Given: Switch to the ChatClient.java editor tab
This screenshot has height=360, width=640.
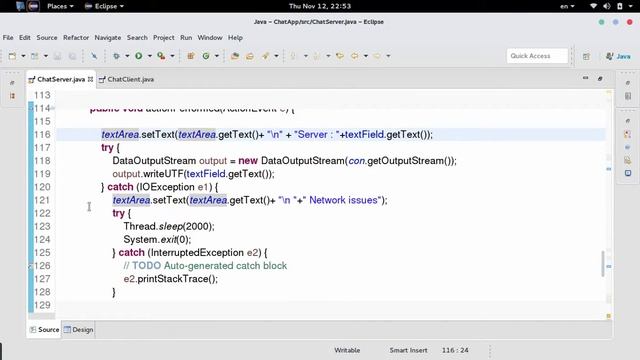Looking at the screenshot, I should [126, 79].
